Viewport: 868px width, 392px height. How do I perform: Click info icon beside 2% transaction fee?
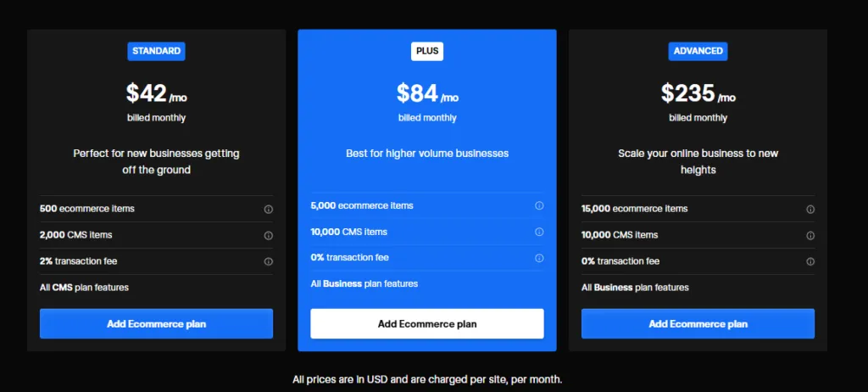[268, 261]
